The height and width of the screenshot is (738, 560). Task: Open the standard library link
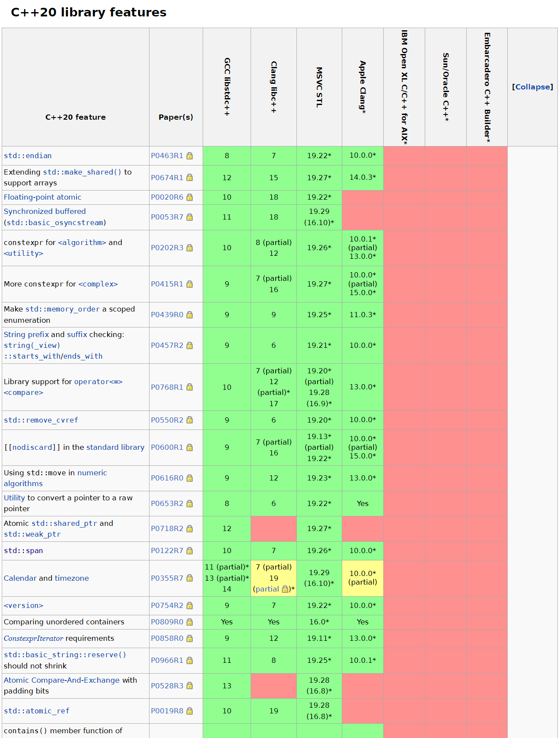(115, 447)
